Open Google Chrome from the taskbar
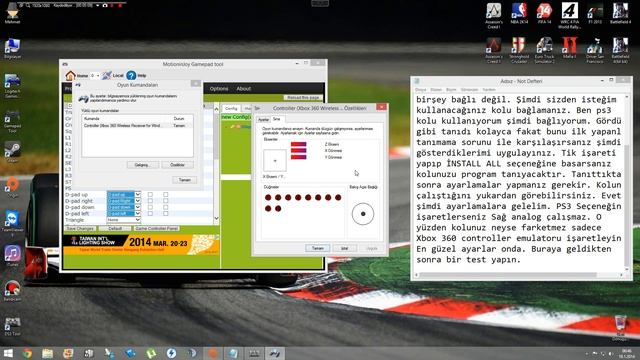640x360 pixels. [x=27, y=353]
